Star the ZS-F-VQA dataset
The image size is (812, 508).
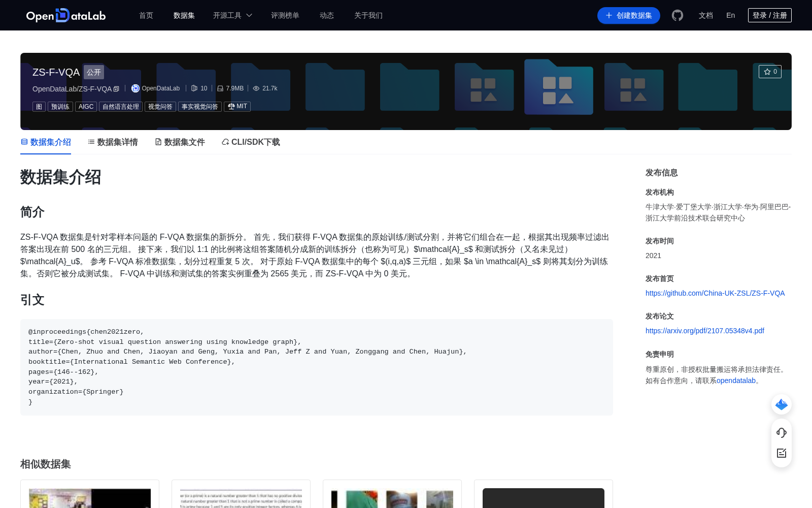770,72
